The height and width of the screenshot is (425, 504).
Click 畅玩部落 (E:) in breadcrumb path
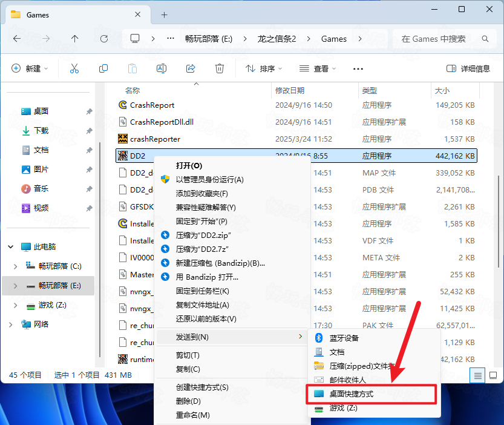pyautogui.click(x=209, y=39)
